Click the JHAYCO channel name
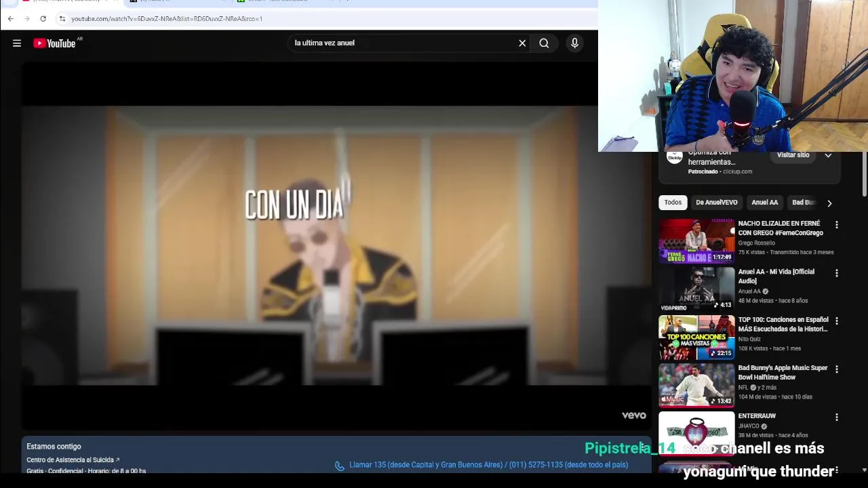 (749, 426)
